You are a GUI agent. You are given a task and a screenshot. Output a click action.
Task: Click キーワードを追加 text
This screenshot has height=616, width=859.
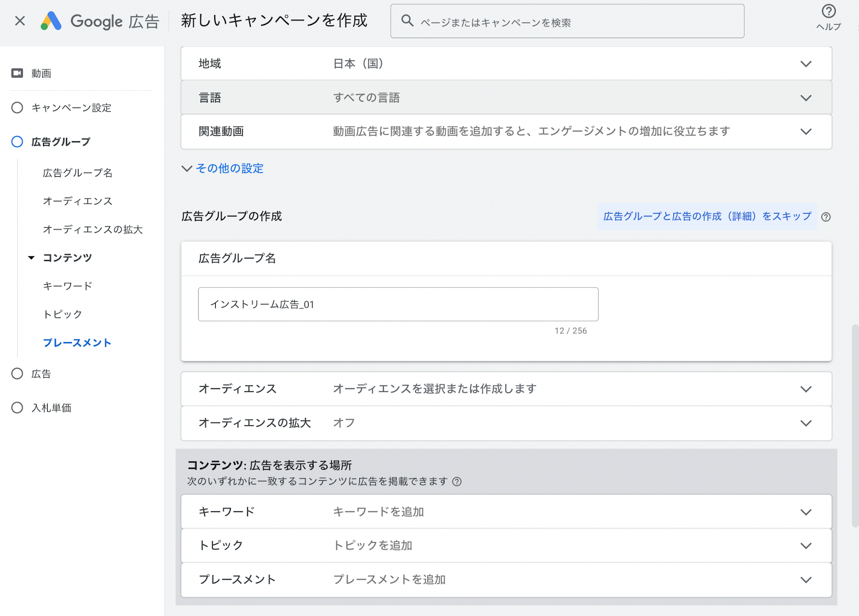pos(378,512)
